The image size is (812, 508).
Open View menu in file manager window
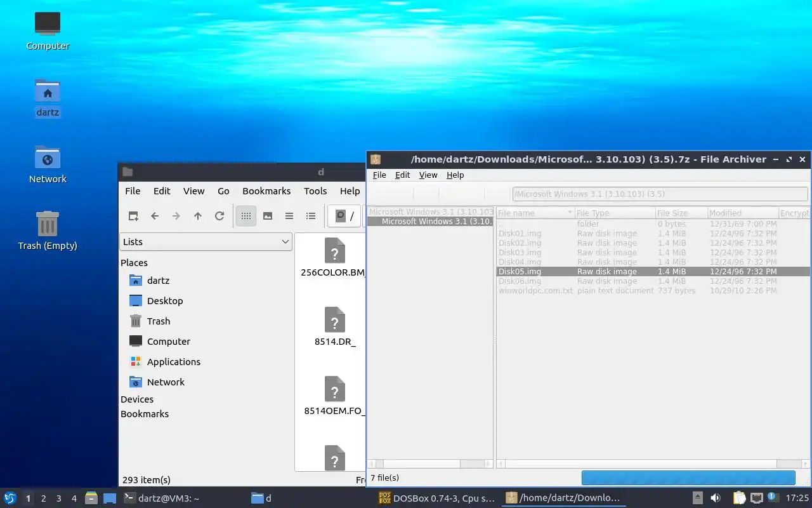click(x=194, y=191)
